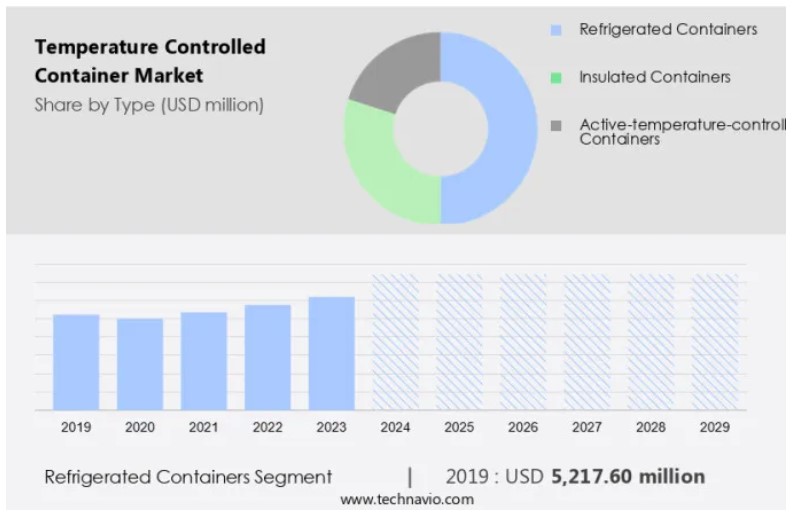Click the hatched 2024 forecast bar
The image size is (799, 526).
pyautogui.click(x=395, y=342)
